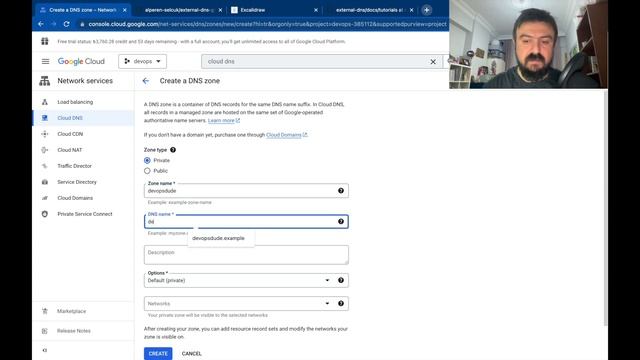Click the CANCEL button

(x=191, y=353)
